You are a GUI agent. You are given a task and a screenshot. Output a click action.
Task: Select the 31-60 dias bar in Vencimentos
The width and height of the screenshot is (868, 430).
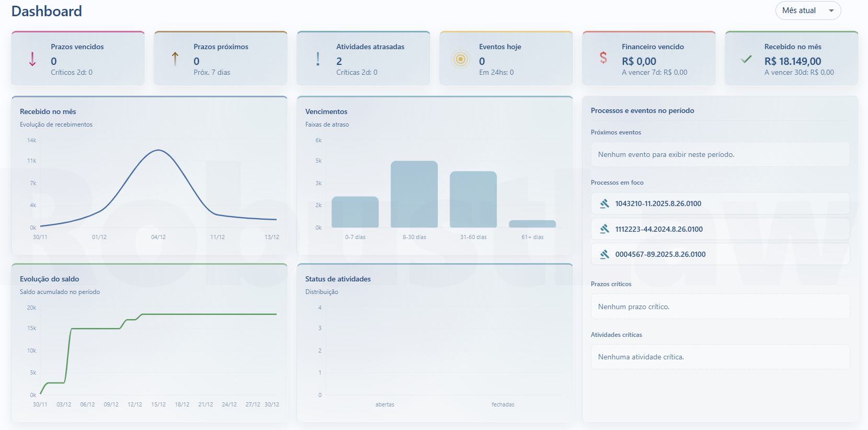coord(473,199)
